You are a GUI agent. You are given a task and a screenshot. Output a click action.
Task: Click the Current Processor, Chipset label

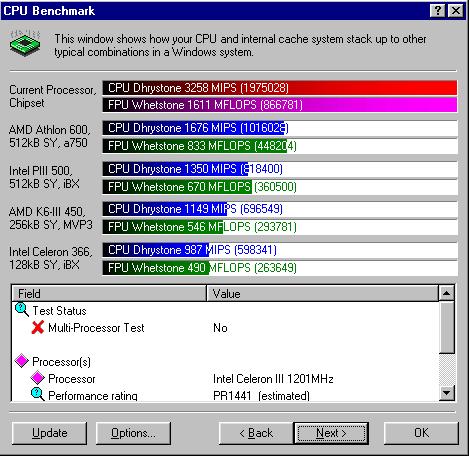coord(52,96)
